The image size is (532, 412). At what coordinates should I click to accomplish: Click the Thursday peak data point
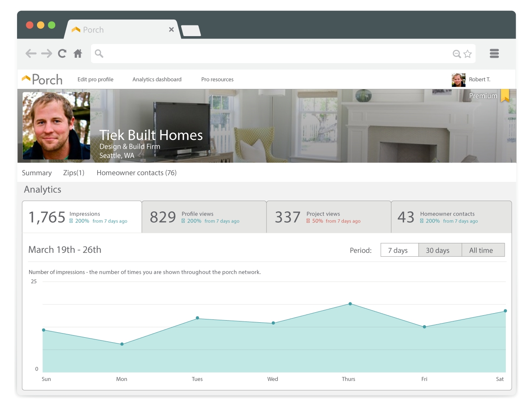pyautogui.click(x=350, y=304)
